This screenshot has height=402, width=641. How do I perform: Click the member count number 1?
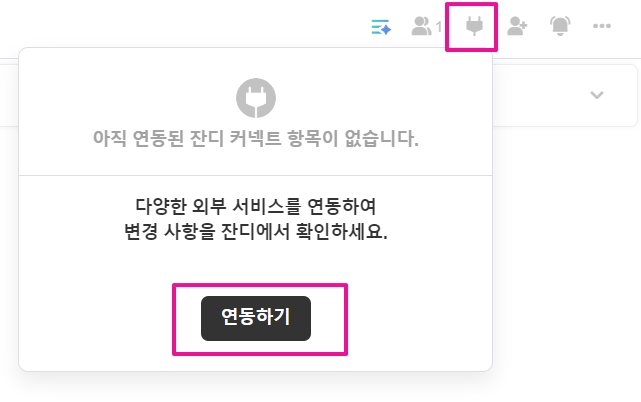[x=438, y=28]
